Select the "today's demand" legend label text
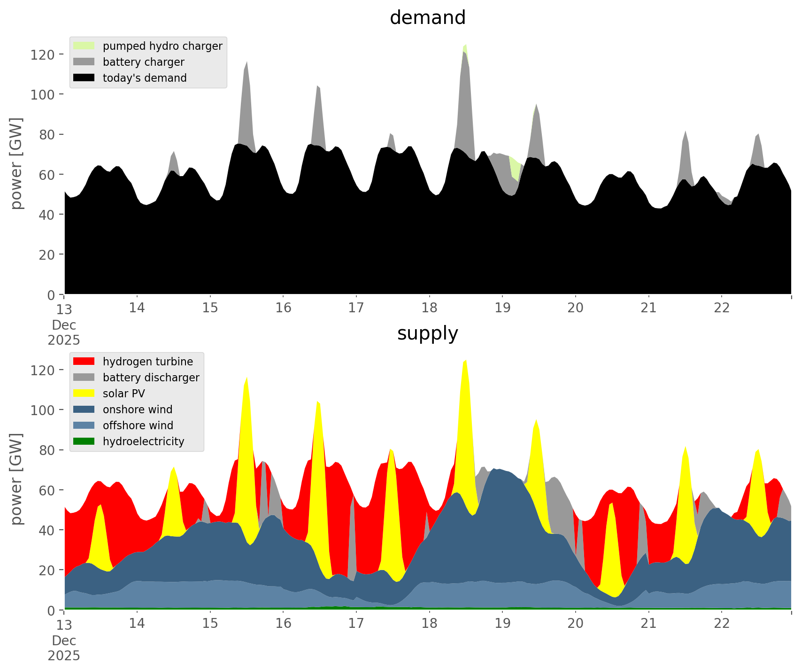The image size is (801, 672). 145,78
